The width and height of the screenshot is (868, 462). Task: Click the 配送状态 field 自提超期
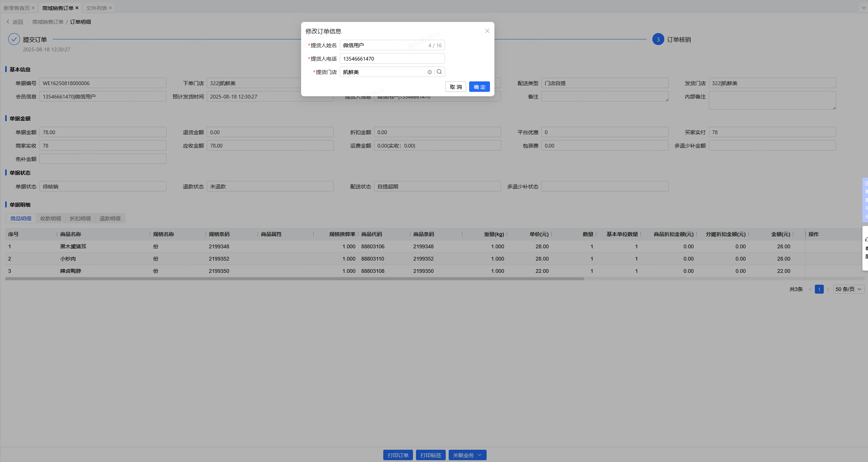438,187
